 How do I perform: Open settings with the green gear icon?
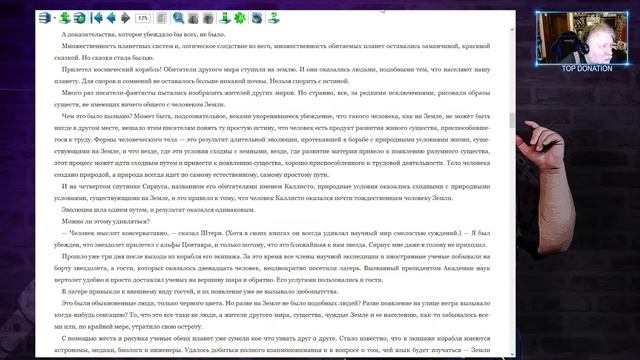[x=240, y=18]
